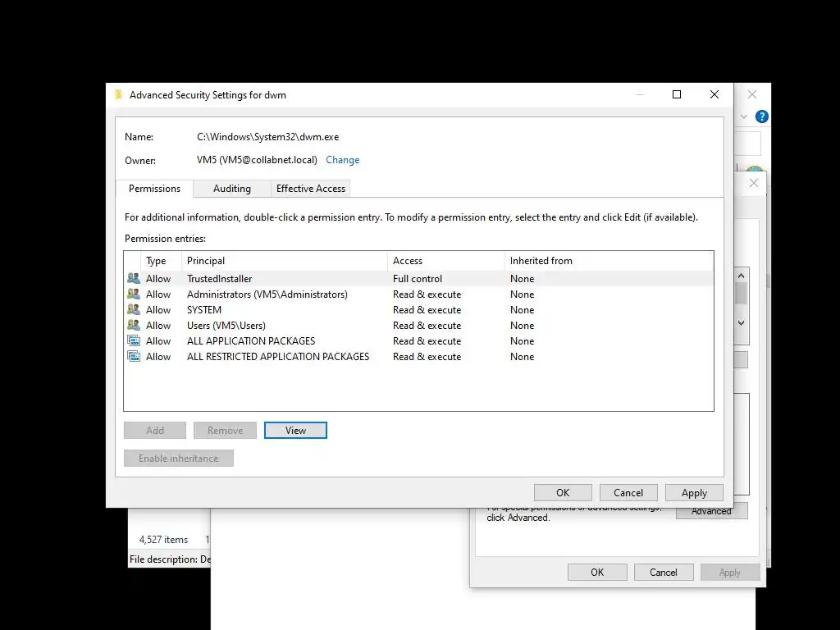Click the Advanced button in Properties dialog

click(711, 512)
